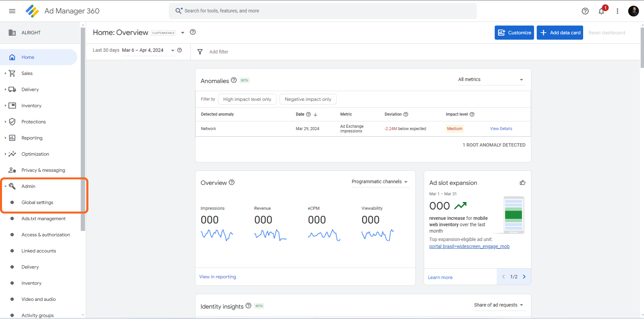
Task: Give thumbs up on Ad slot expansion card
Action: point(522,183)
